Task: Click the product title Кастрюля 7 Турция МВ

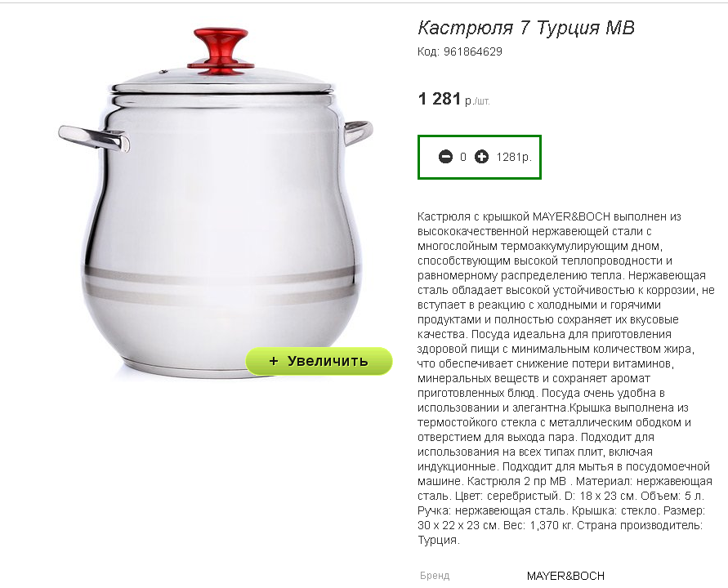Action: click(525, 28)
